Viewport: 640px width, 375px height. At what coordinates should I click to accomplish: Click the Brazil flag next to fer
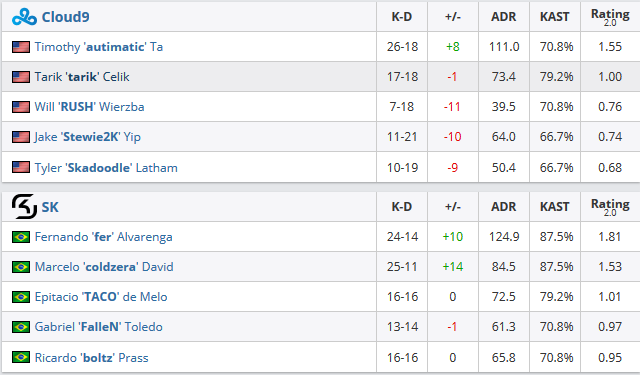pos(21,237)
